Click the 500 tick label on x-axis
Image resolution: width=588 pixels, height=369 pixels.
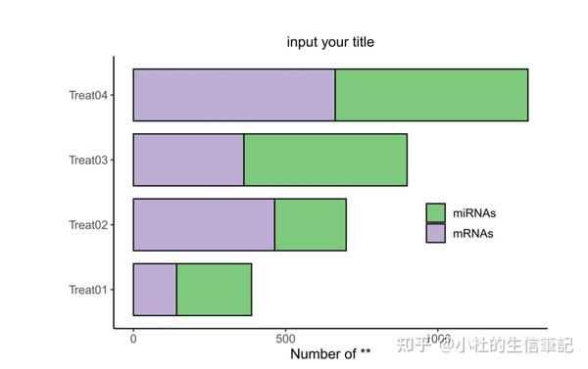[x=285, y=339]
